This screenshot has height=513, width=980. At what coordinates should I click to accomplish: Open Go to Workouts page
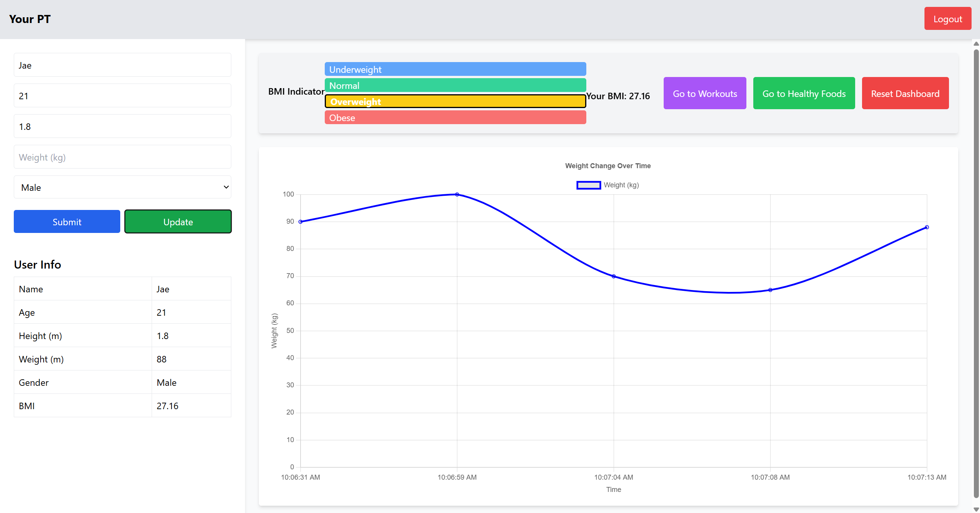[705, 93]
